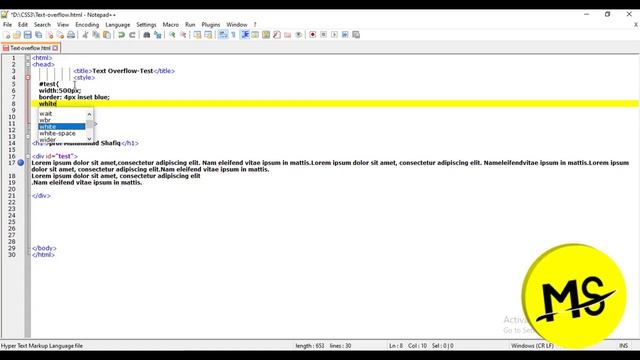Click the Cut scissors icon
Viewport: 640px width, 360px height.
[x=85, y=35]
